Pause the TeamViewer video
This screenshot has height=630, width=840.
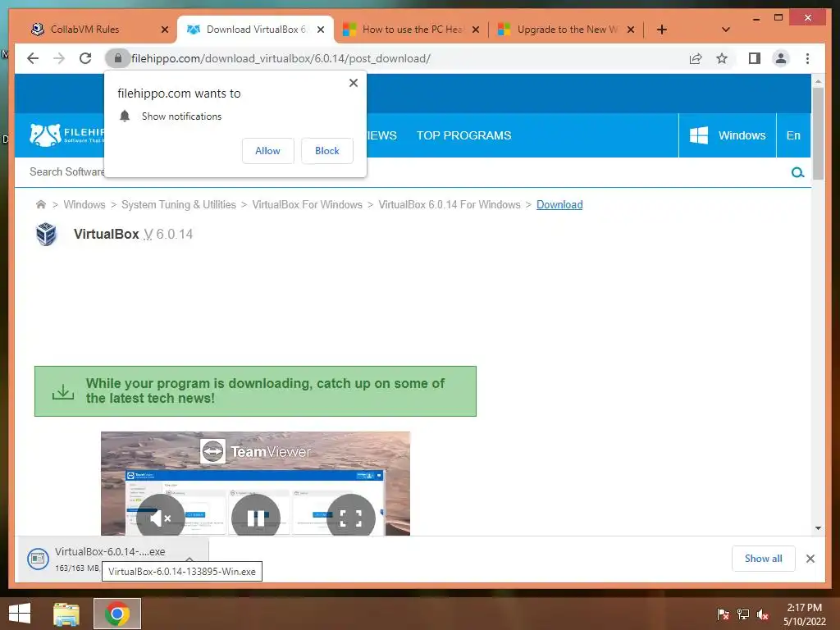[256, 518]
